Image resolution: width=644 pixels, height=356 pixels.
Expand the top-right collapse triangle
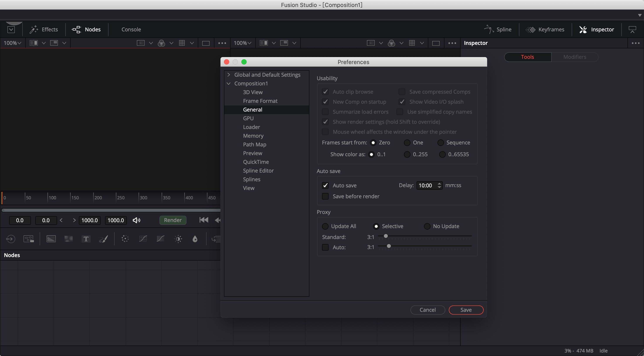pos(639,15)
